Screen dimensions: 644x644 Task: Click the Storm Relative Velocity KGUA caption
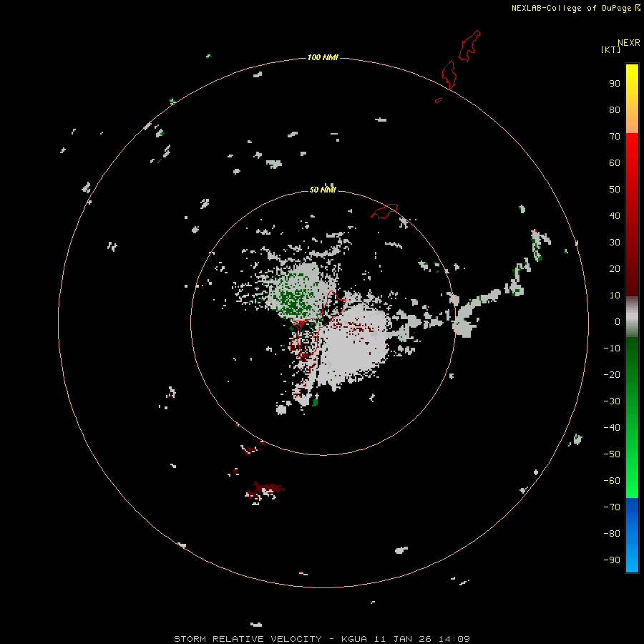(322, 639)
